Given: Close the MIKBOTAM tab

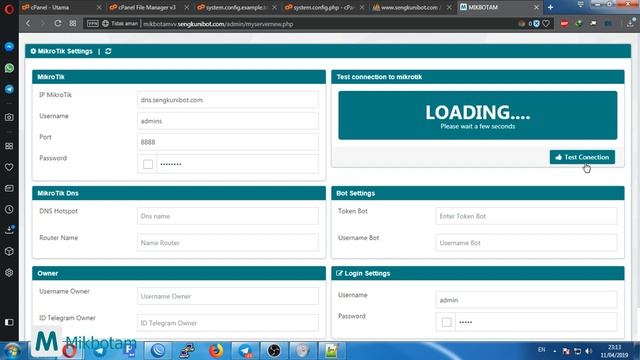Looking at the screenshot, I should click(x=536, y=7).
